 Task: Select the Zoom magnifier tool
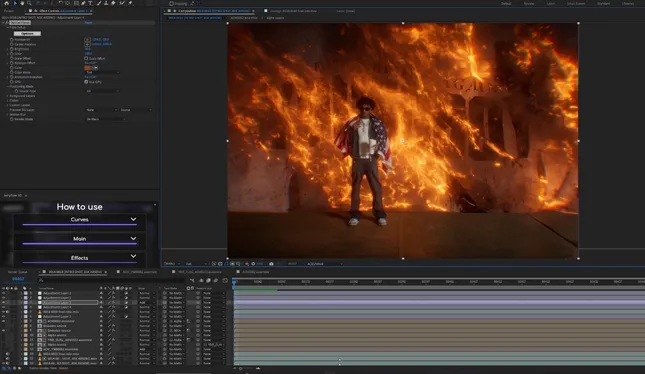click(29, 3)
